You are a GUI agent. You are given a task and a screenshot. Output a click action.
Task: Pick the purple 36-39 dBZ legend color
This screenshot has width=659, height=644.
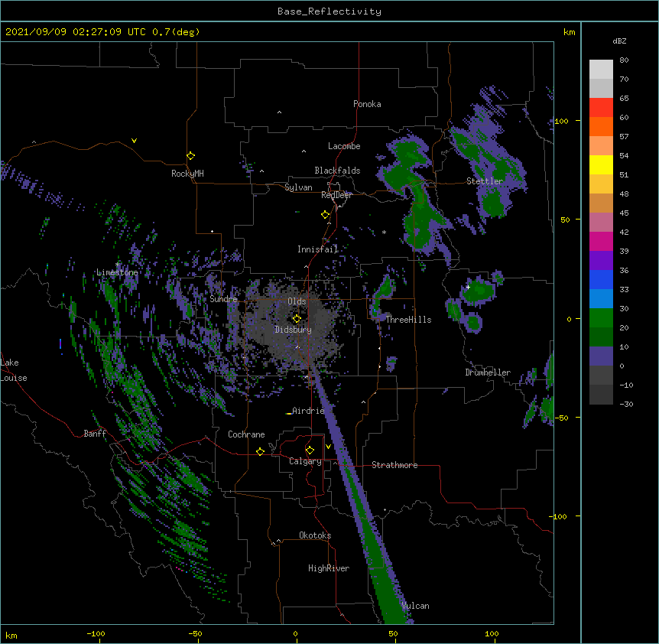(x=601, y=261)
